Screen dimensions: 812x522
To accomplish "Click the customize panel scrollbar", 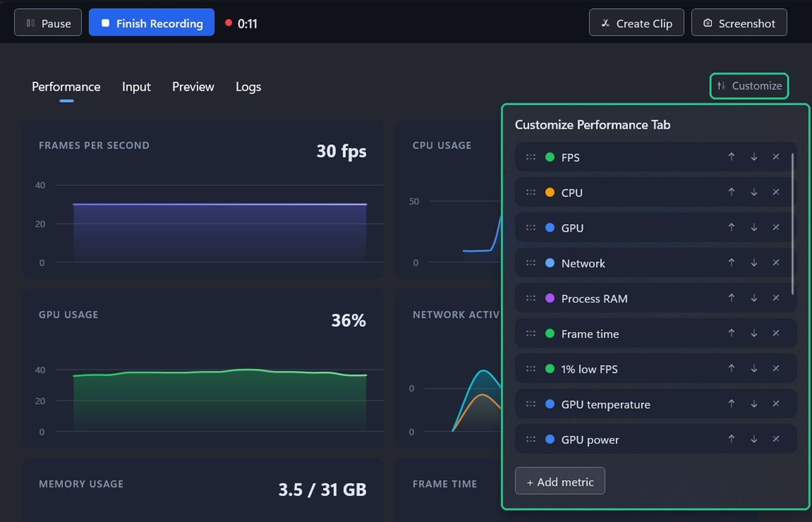I will pyautogui.click(x=792, y=223).
